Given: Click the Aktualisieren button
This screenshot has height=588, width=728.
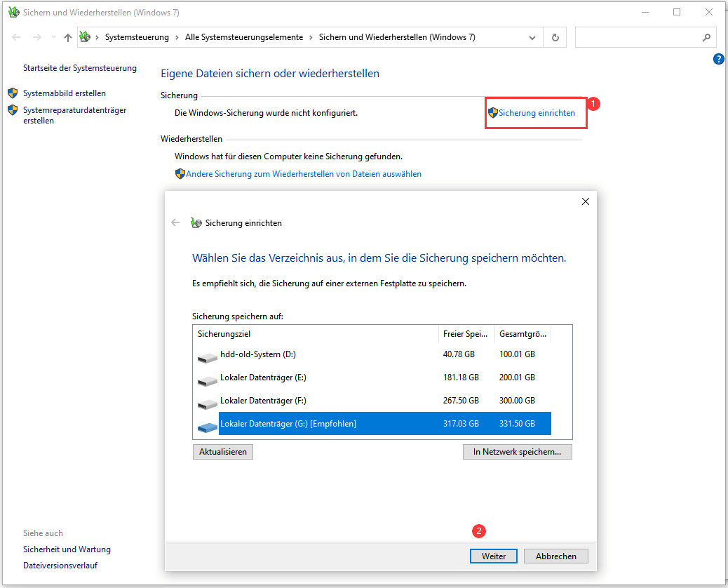Looking at the screenshot, I should pos(223,452).
